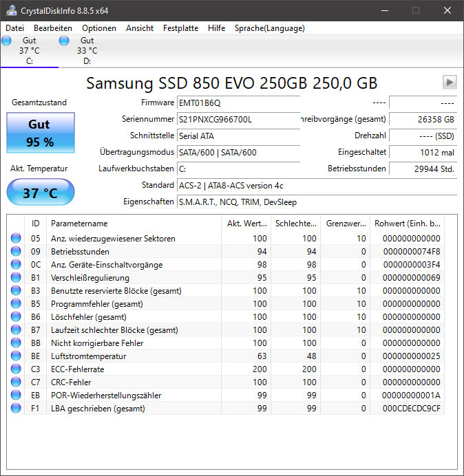Click the Standard field ACS-2
464x476 pixels.
click(317, 185)
